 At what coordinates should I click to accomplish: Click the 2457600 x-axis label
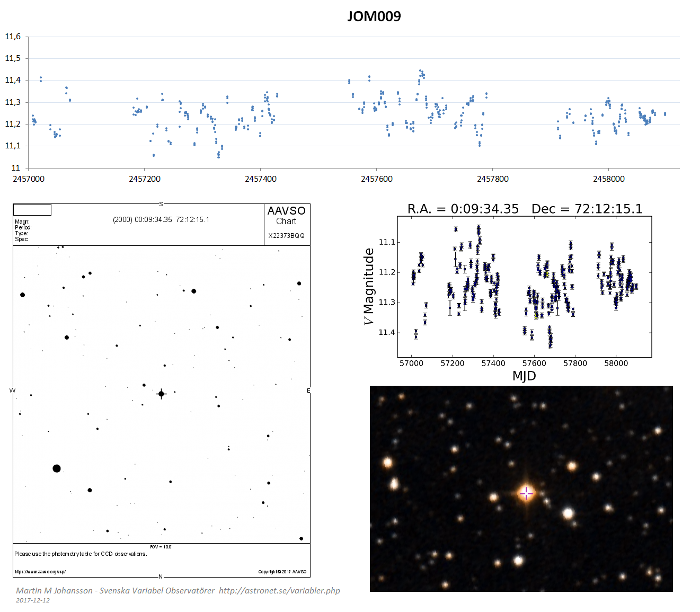pyautogui.click(x=377, y=179)
